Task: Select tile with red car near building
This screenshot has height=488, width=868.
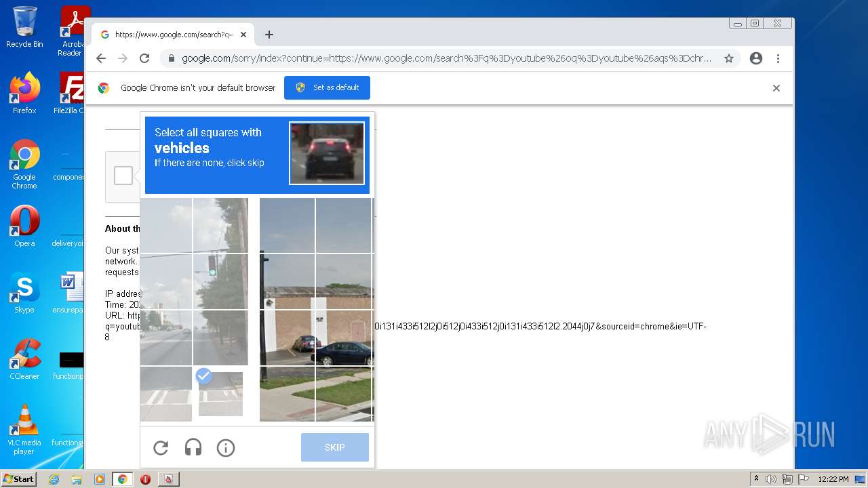Action: [x=288, y=338]
